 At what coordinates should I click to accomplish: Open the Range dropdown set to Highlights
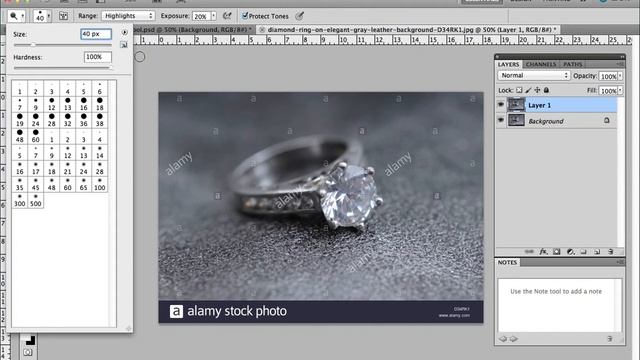128,16
